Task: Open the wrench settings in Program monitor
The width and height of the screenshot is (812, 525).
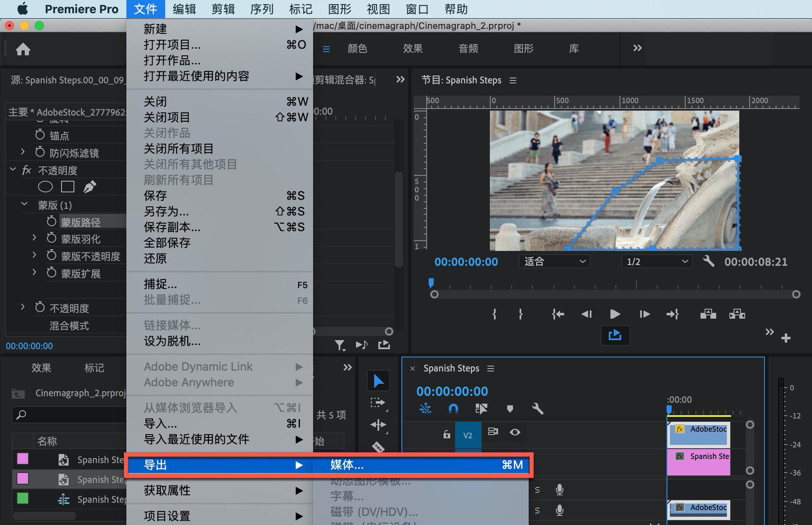Action: pyautogui.click(x=708, y=261)
